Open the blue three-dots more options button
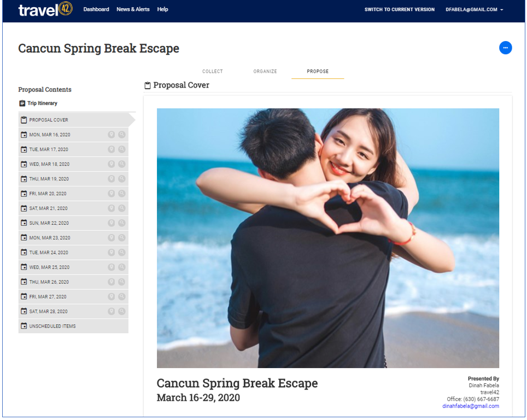The width and height of the screenshot is (527, 420). [x=505, y=48]
